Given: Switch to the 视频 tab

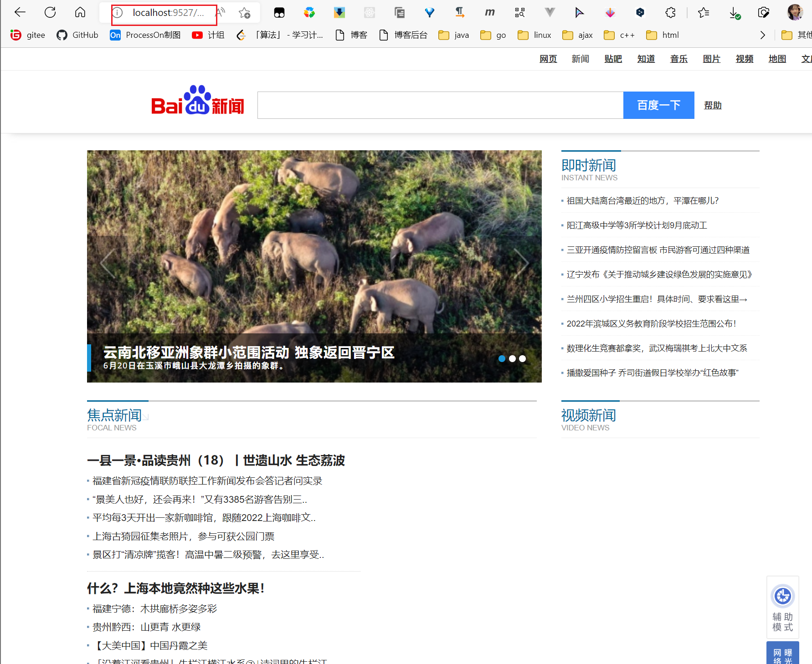Looking at the screenshot, I should (745, 59).
